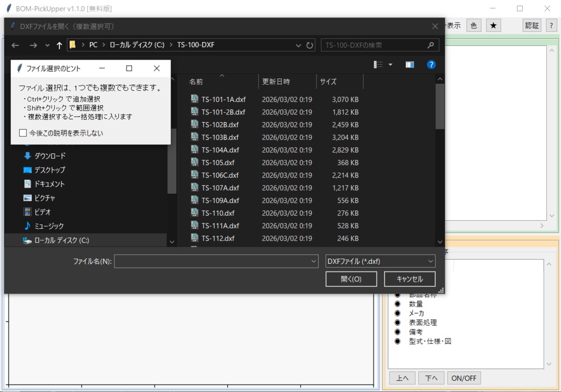Open Pictures folder in navigation pane
This screenshot has height=392, width=561.
[x=39, y=198]
